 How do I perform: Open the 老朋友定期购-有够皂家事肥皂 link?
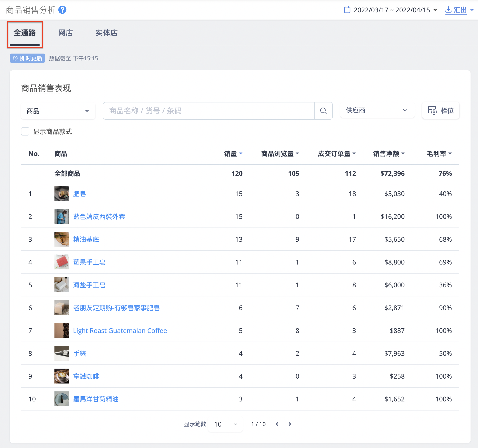(x=116, y=308)
